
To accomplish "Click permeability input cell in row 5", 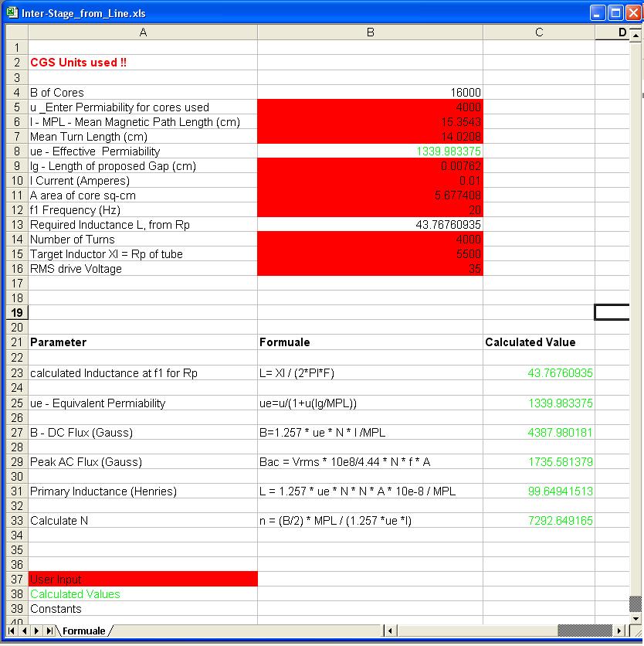I will [x=370, y=107].
